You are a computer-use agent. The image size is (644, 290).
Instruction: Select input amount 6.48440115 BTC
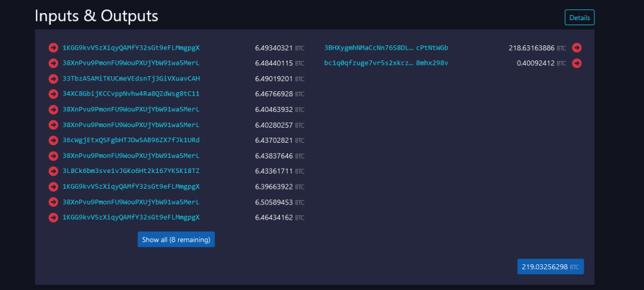[280, 64]
